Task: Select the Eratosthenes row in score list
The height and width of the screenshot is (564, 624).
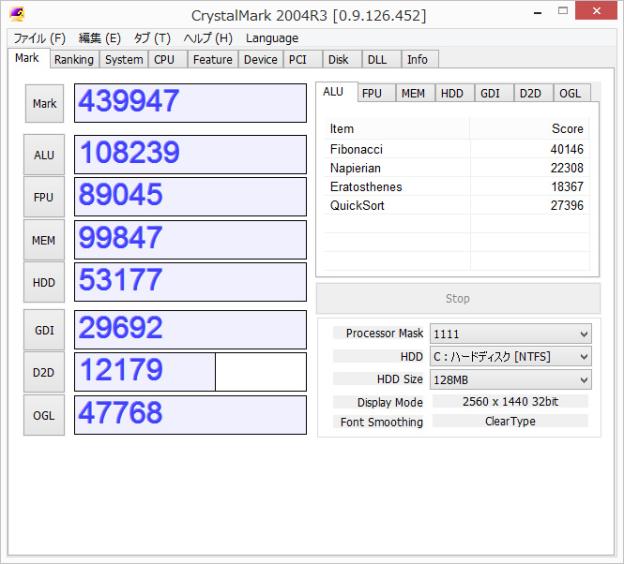Action: (x=457, y=187)
